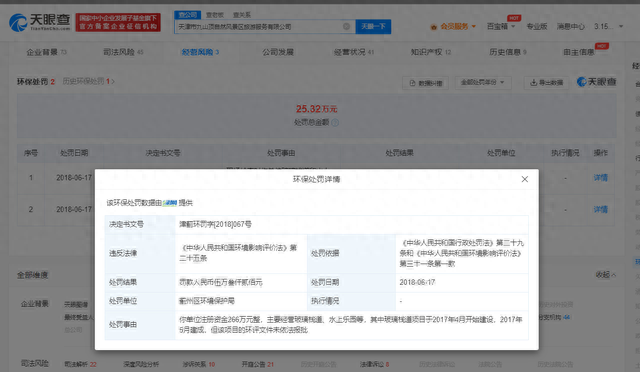
Task: Expand the 3.15... account menu
Action: pyautogui.click(x=608, y=27)
